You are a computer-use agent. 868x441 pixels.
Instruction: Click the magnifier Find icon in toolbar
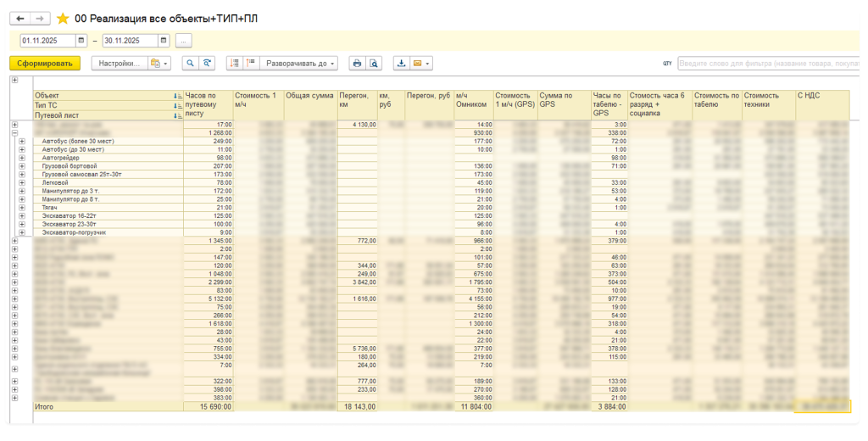coord(189,64)
